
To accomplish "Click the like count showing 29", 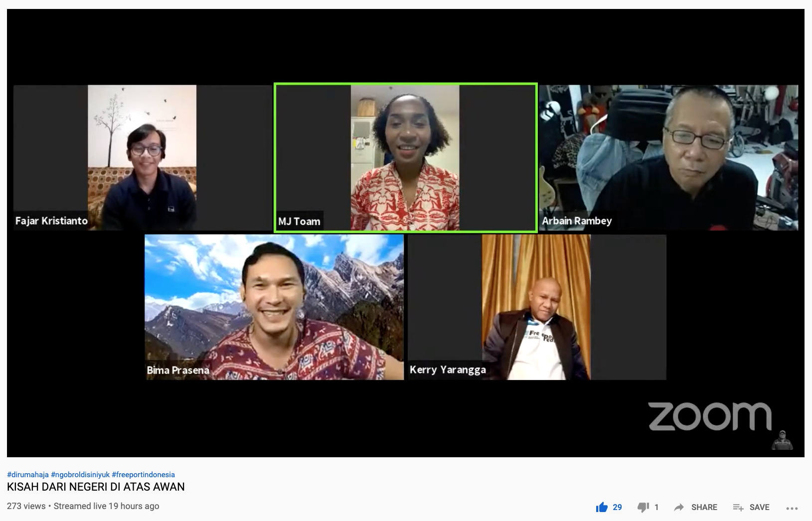I will (617, 507).
